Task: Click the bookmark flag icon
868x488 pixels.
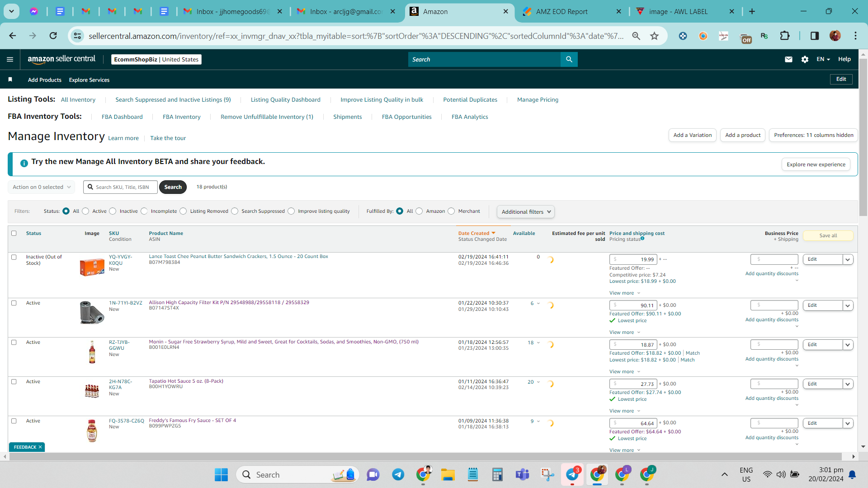Action: 10,80
